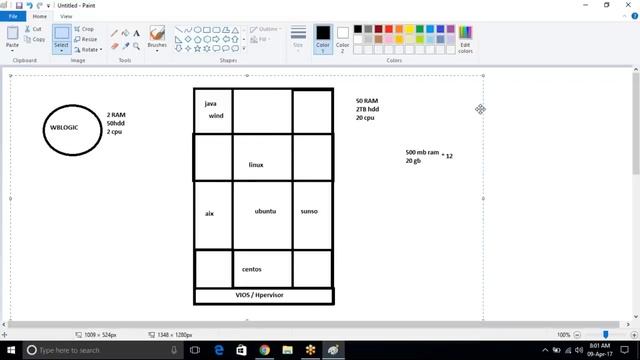Open the Resize dialog
The width and height of the screenshot is (640, 360).
tap(86, 39)
